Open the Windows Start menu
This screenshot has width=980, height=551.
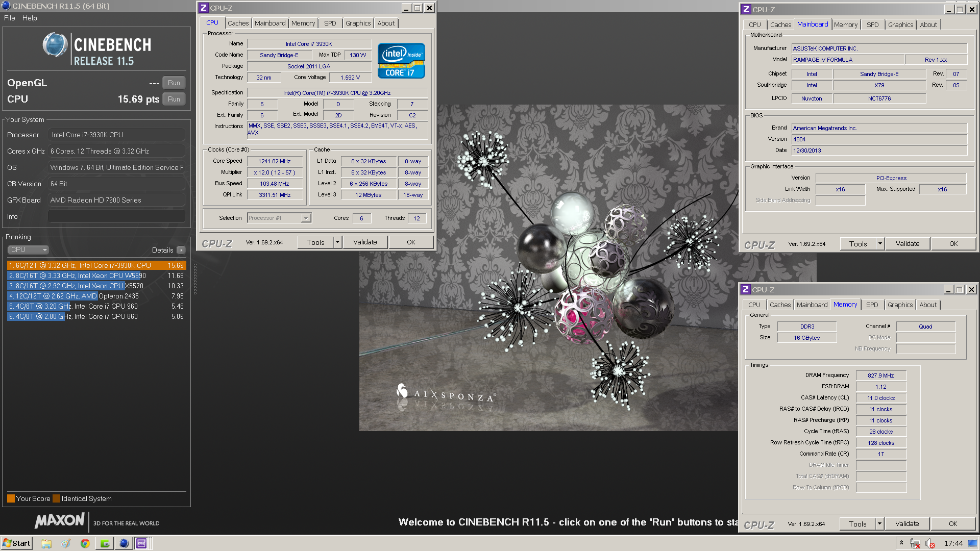pyautogui.click(x=17, y=543)
